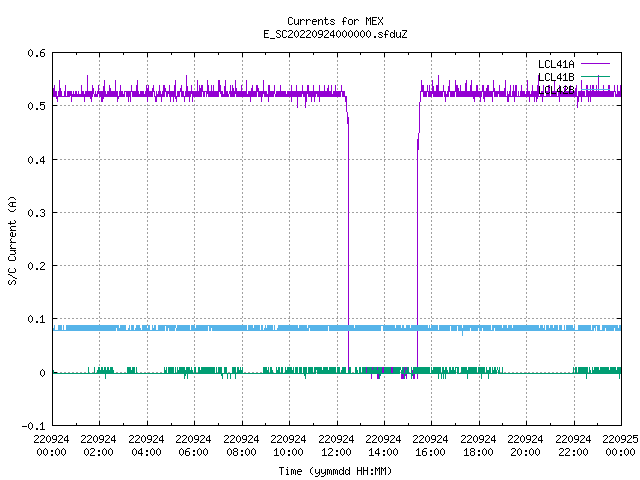Click the X-axis label "Time (yymmdd HH:MM)"
Viewport: 640px width, 480px height.
[x=335, y=471]
